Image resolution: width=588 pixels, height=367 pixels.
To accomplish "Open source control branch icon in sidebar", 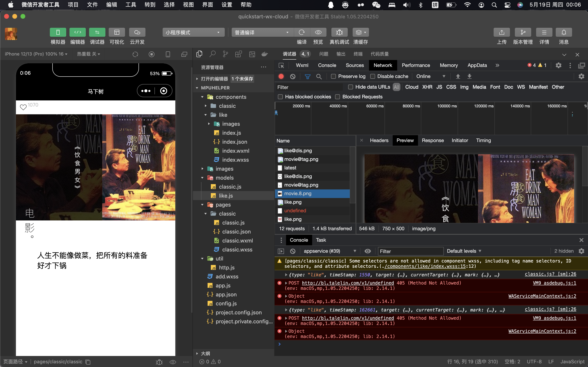I will (x=225, y=54).
